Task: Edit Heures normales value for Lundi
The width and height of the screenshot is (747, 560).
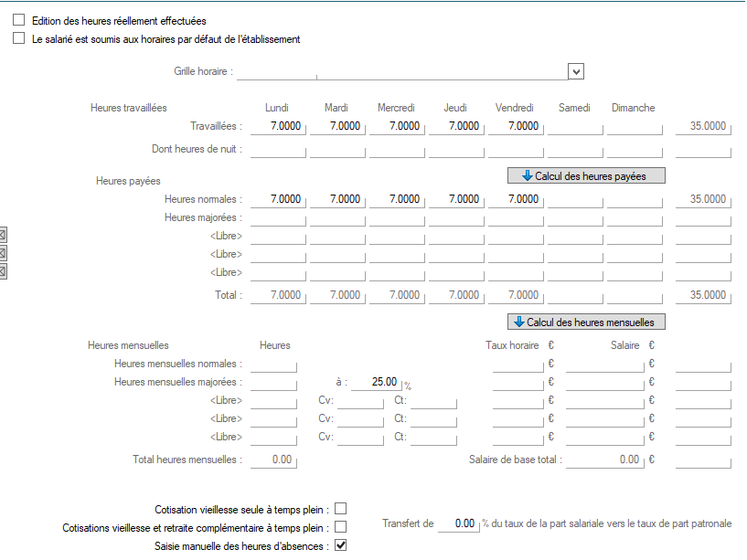Action: pos(278,199)
